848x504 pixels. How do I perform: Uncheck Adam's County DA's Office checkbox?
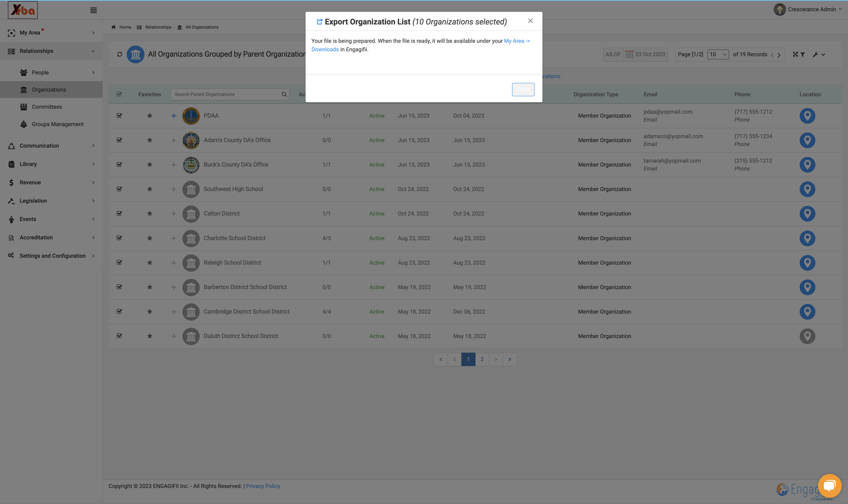pos(119,140)
